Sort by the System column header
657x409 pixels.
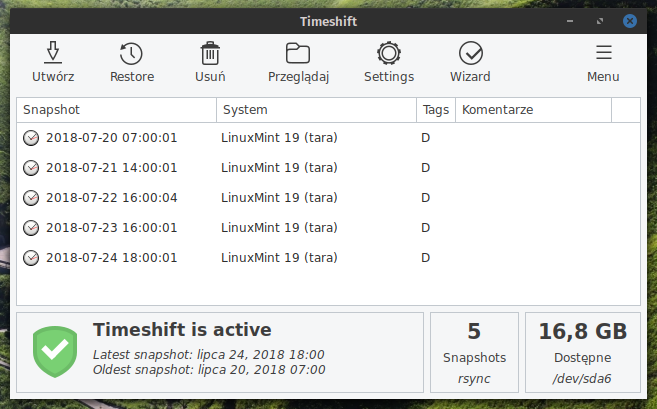[x=316, y=110]
